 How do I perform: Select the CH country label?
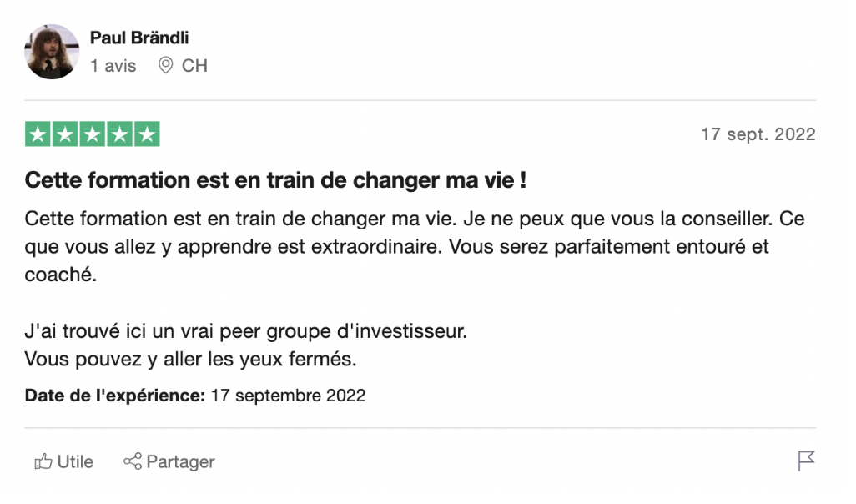tap(194, 66)
